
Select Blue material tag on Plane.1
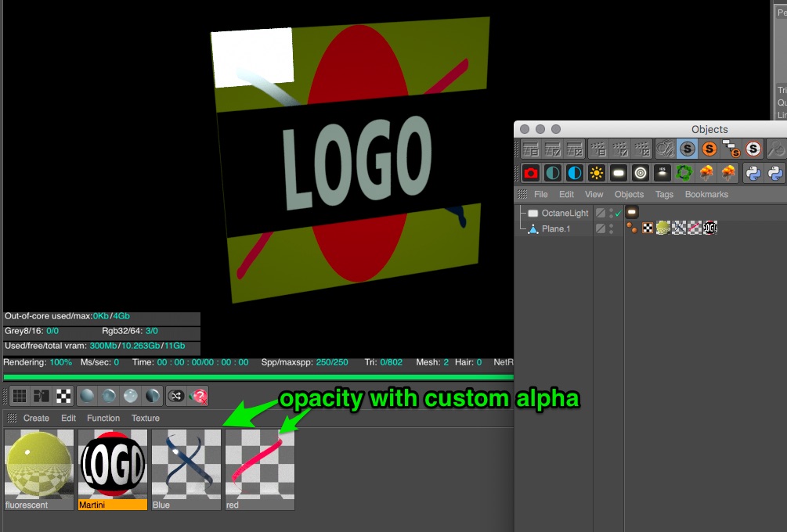pos(679,228)
